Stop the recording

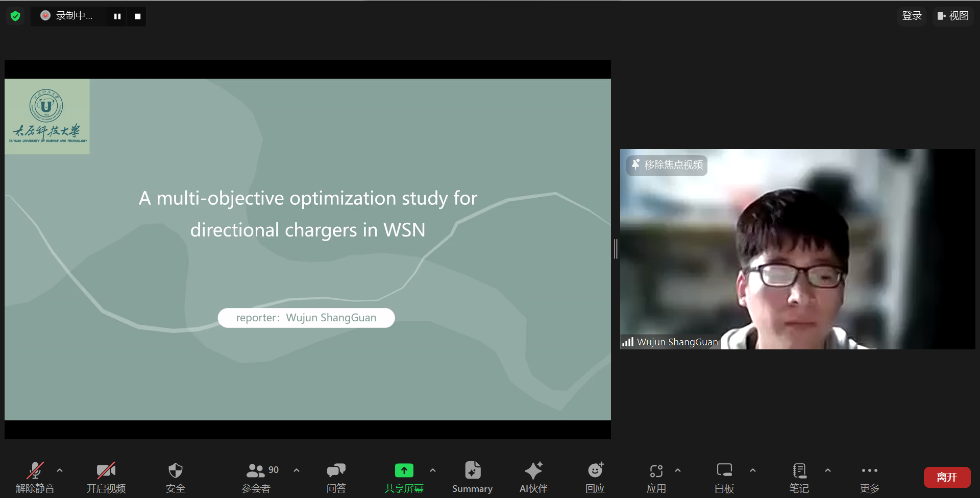137,16
